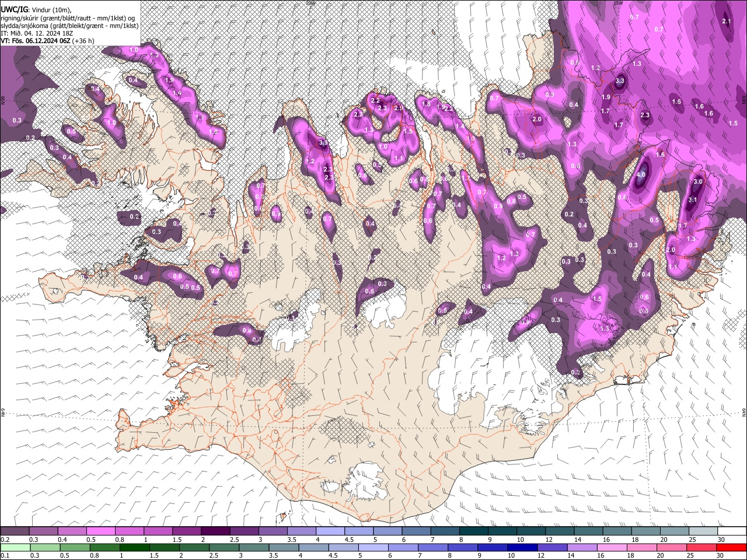747x560 pixels.
Task: Select upper-scale swatch between 0.3 and 0.4
Action: click(x=44, y=531)
